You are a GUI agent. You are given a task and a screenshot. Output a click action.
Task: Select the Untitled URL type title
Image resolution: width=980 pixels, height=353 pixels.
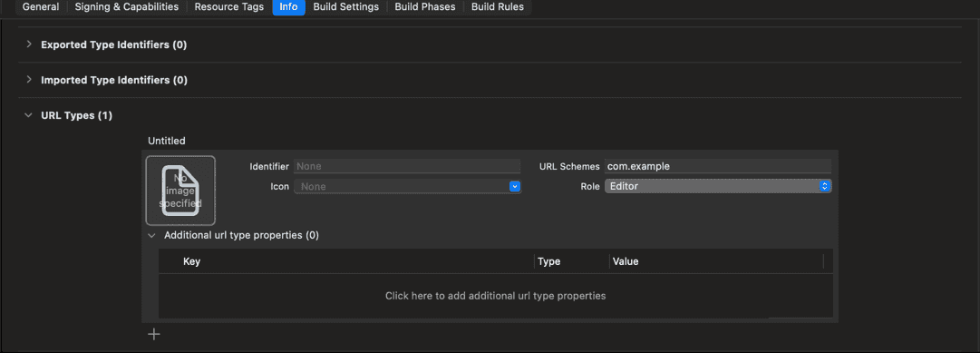tap(166, 141)
